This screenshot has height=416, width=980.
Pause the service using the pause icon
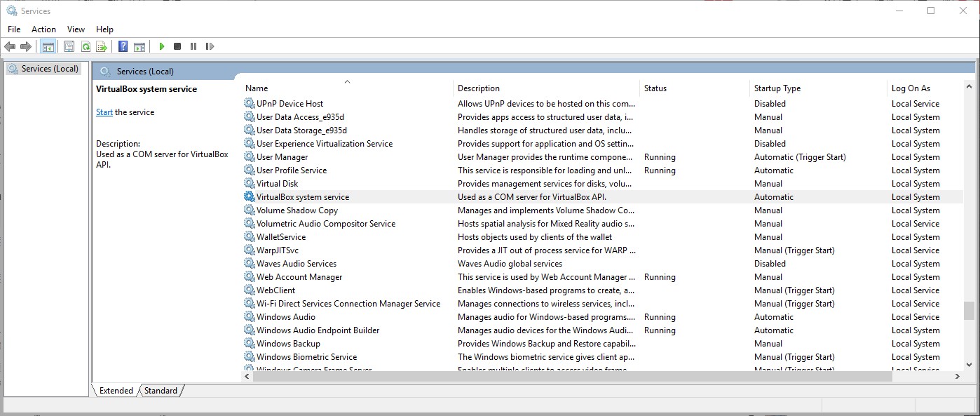click(x=194, y=46)
